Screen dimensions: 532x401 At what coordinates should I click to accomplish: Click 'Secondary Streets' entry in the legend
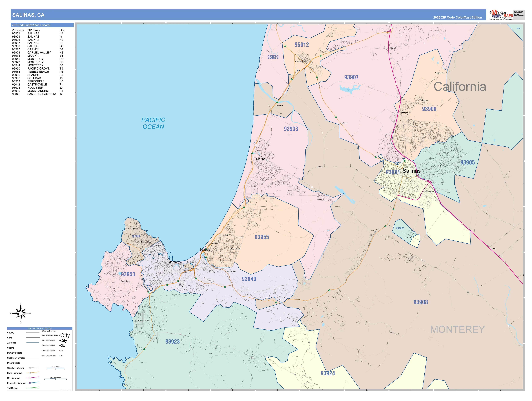16,358
